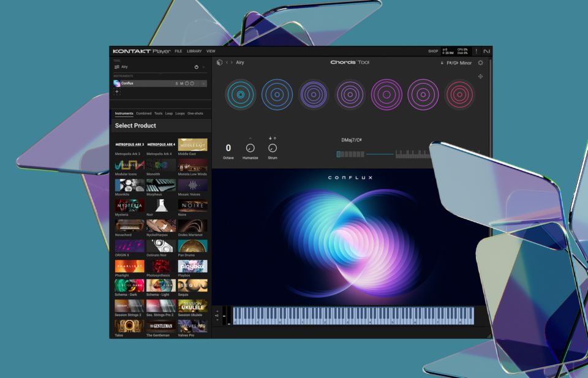Open the LIBRARY menu

[193, 51]
